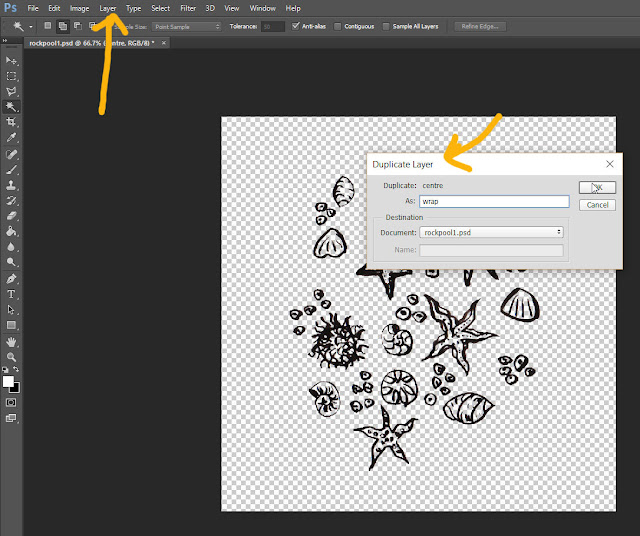
Task: Click OK in Duplicate Layer dialog
Action: (597, 187)
